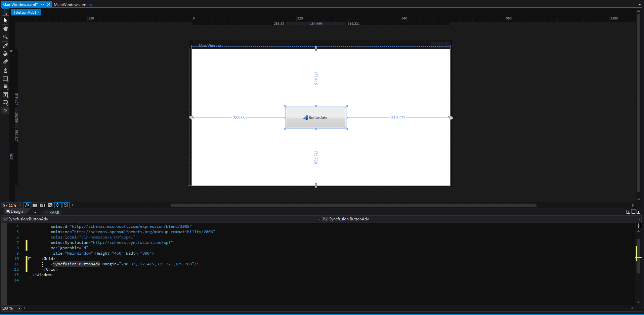
Task: Select the ButtonAdv control on the artboard
Action: [316, 117]
